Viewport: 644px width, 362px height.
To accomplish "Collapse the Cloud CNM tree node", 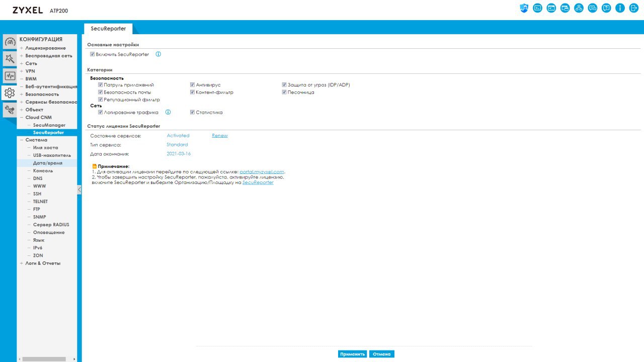I will 21,118.
